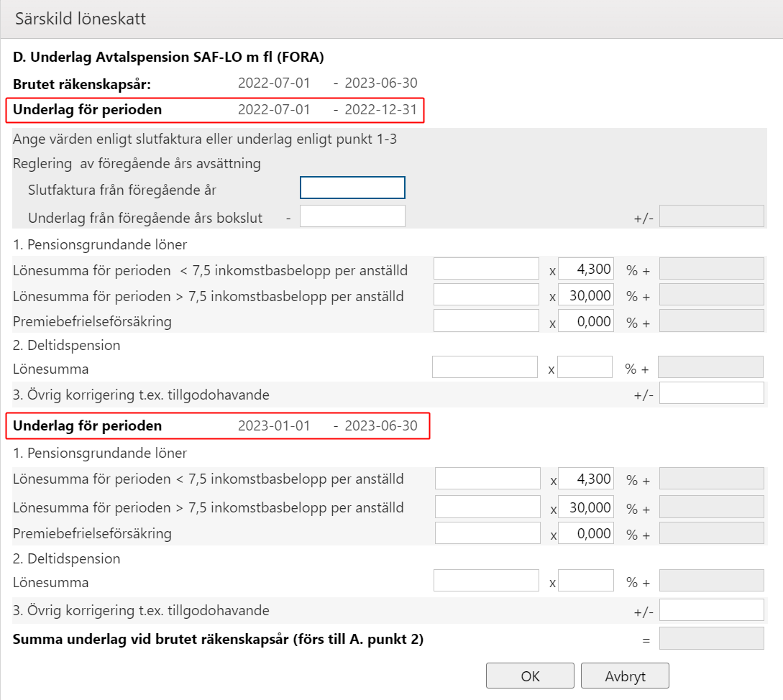The image size is (783, 700).
Task: Click '1. Pensionsgrundande löner' heading in 2022 period
Action: (100, 244)
